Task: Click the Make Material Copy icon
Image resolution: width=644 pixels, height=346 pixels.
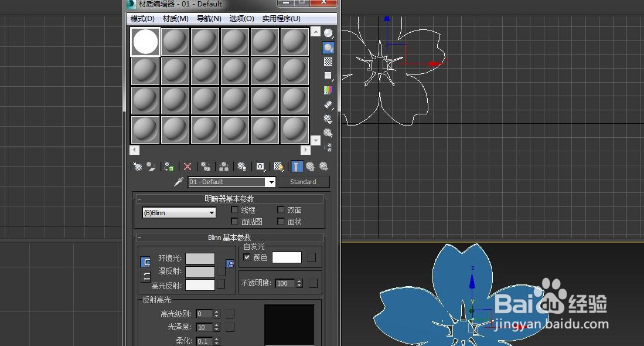Action: [x=206, y=167]
